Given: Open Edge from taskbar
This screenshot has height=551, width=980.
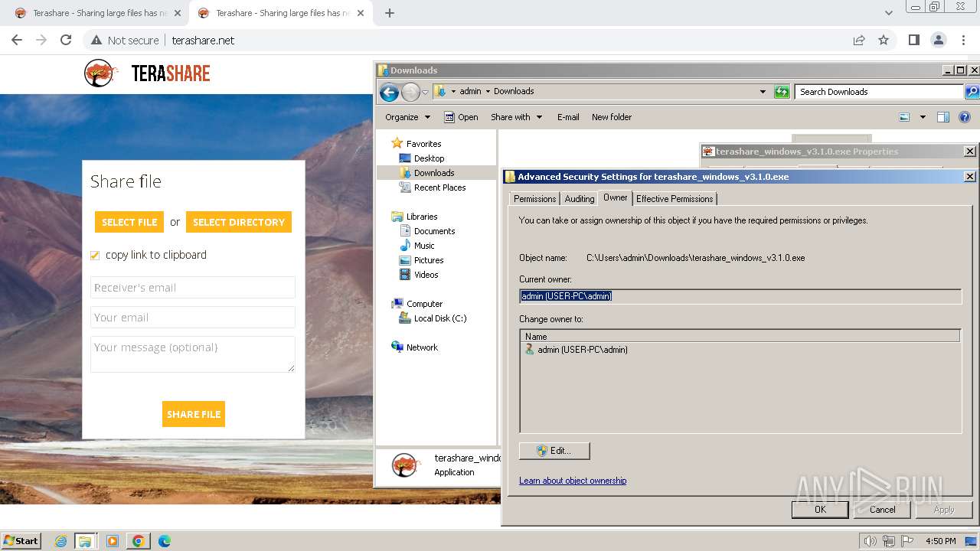Looking at the screenshot, I should (x=165, y=541).
